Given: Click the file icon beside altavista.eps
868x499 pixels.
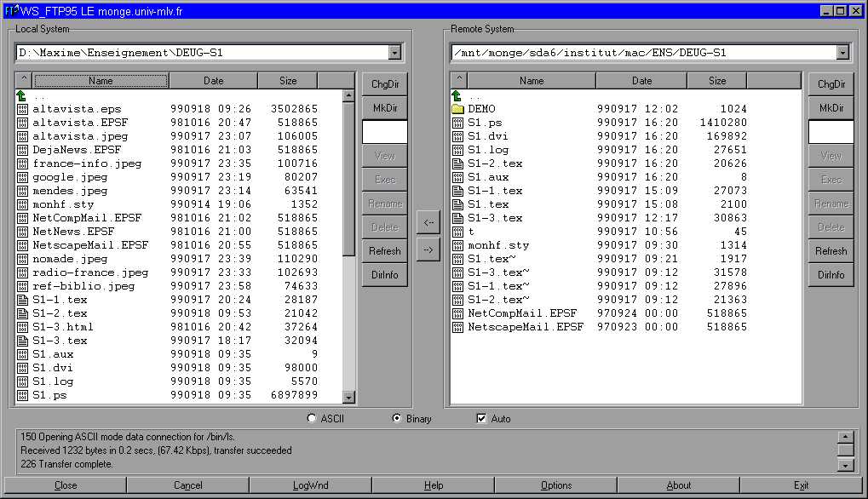Looking at the screenshot, I should point(22,109).
